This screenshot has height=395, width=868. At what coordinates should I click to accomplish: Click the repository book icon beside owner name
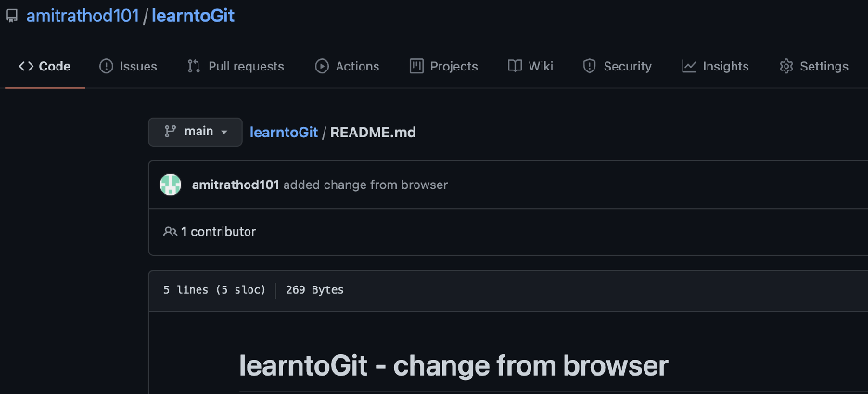coord(12,16)
